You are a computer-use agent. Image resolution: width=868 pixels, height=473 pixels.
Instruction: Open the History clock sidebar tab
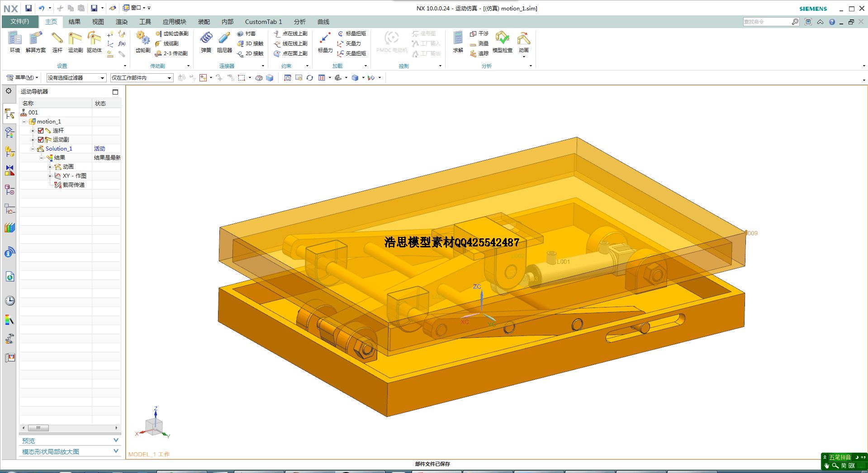click(9, 301)
